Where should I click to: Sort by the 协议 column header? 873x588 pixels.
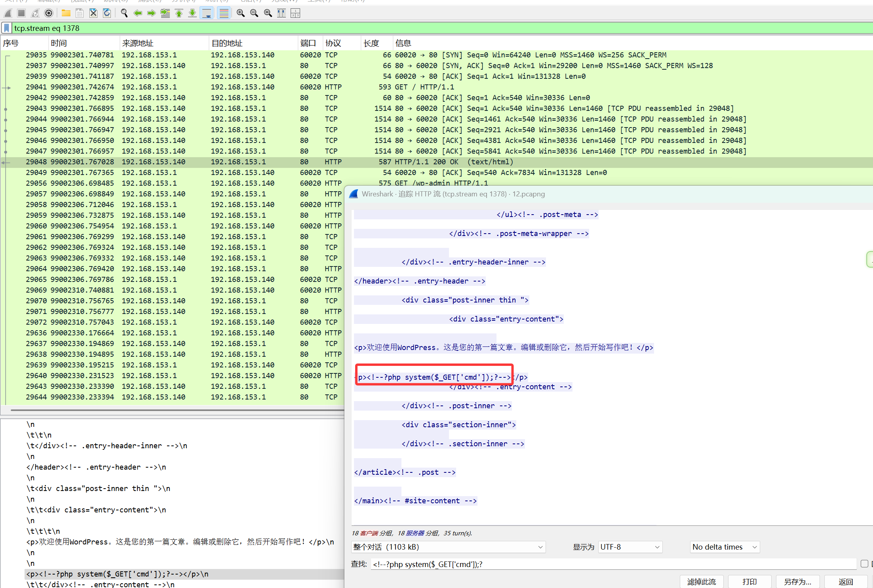333,43
